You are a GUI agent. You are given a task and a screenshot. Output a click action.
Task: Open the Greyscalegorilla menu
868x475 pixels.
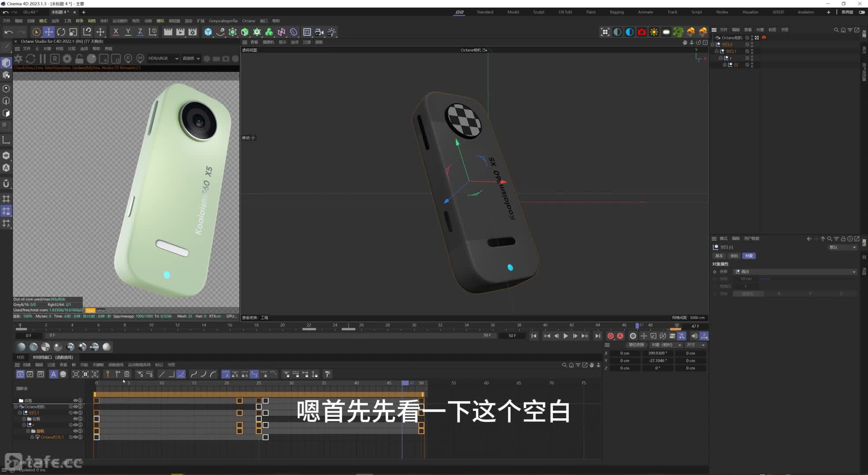223,21
